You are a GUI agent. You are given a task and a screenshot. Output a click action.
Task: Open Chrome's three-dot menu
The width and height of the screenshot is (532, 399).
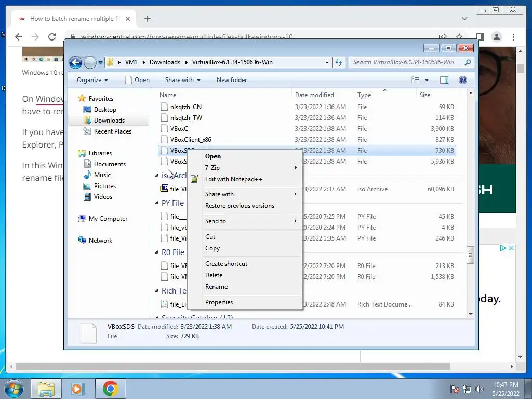(513, 37)
